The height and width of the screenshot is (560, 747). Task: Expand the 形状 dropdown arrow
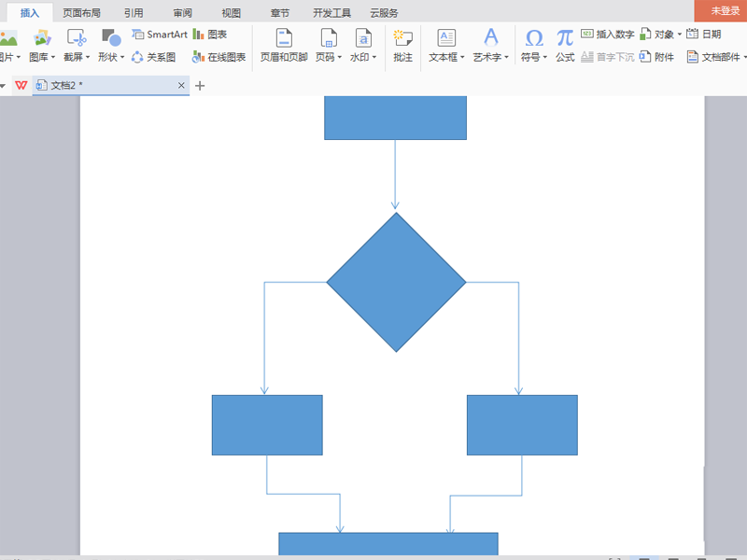[122, 57]
